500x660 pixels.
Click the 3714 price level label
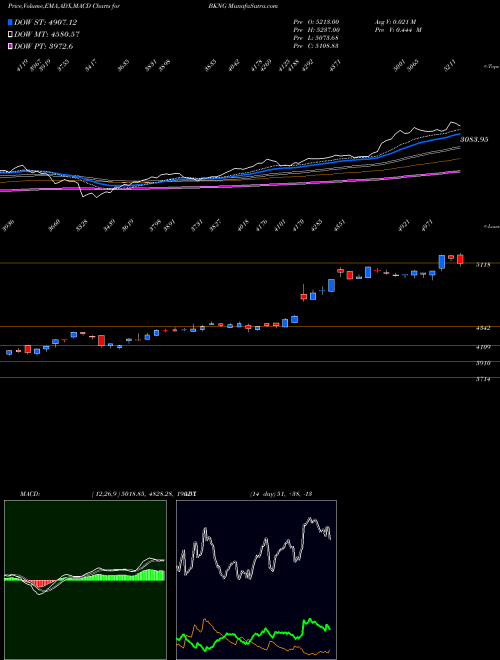[x=483, y=379]
